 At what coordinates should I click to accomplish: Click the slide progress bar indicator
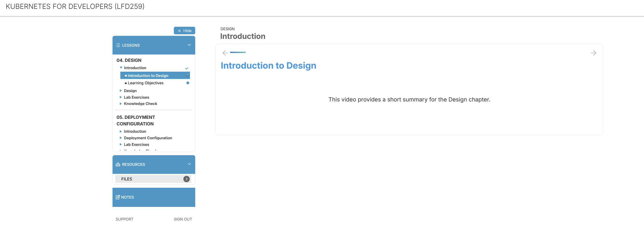[x=238, y=52]
